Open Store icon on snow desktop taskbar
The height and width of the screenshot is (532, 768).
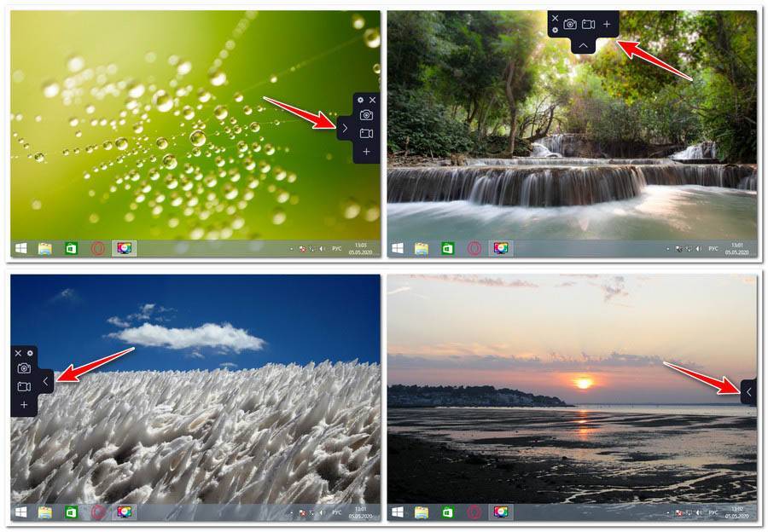(x=72, y=512)
